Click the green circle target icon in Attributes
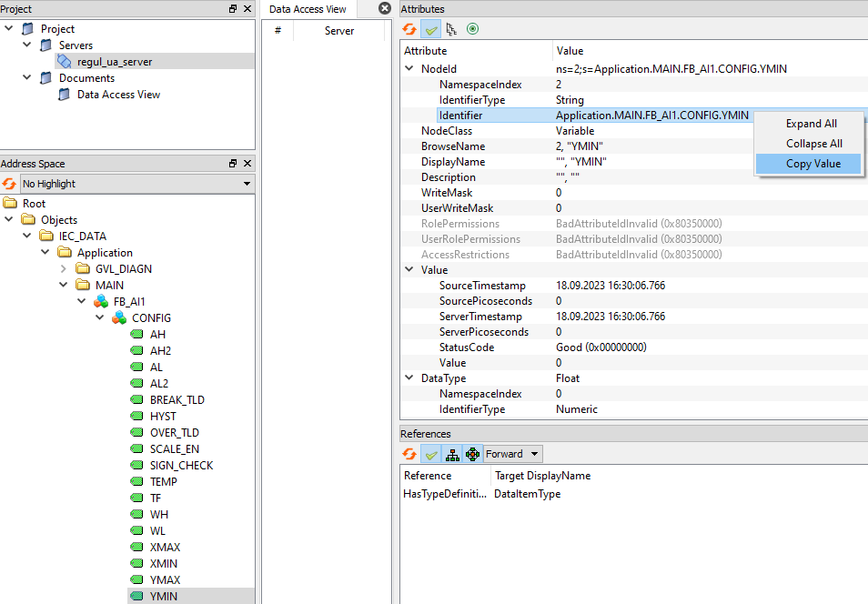Image resolution: width=868 pixels, height=604 pixels. click(472, 29)
